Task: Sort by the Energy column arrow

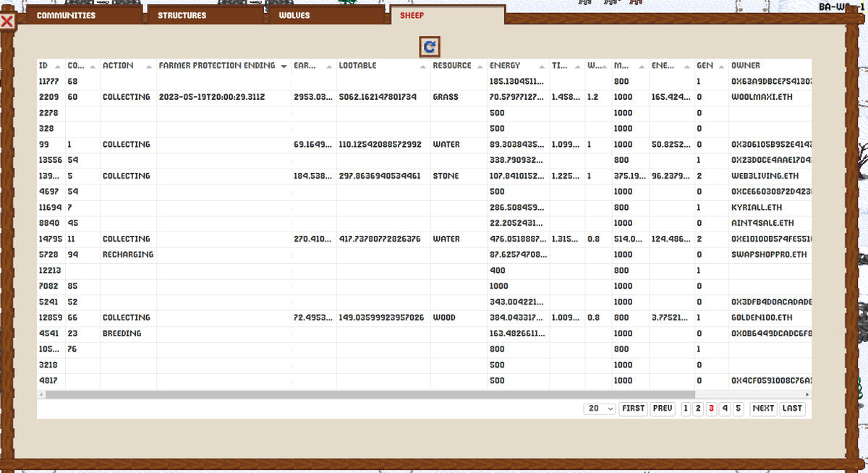Action: click(541, 67)
